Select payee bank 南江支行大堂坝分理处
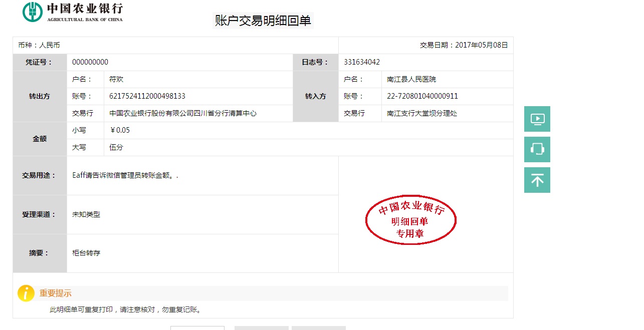The height and width of the screenshot is (330, 644). [x=422, y=113]
